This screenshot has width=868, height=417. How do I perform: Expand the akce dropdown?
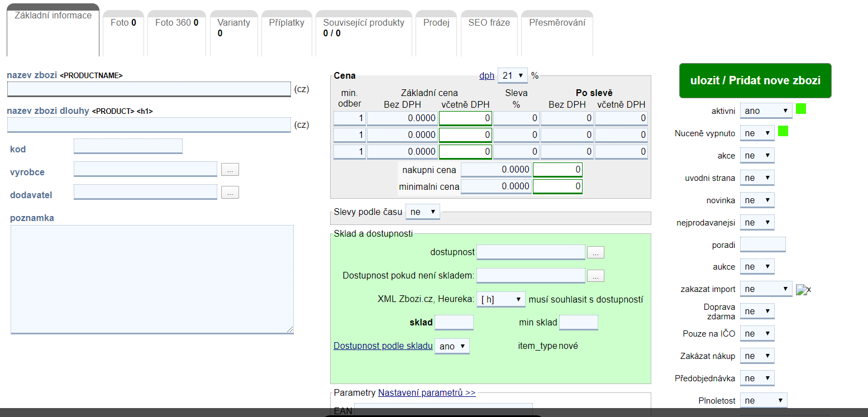[757, 156]
